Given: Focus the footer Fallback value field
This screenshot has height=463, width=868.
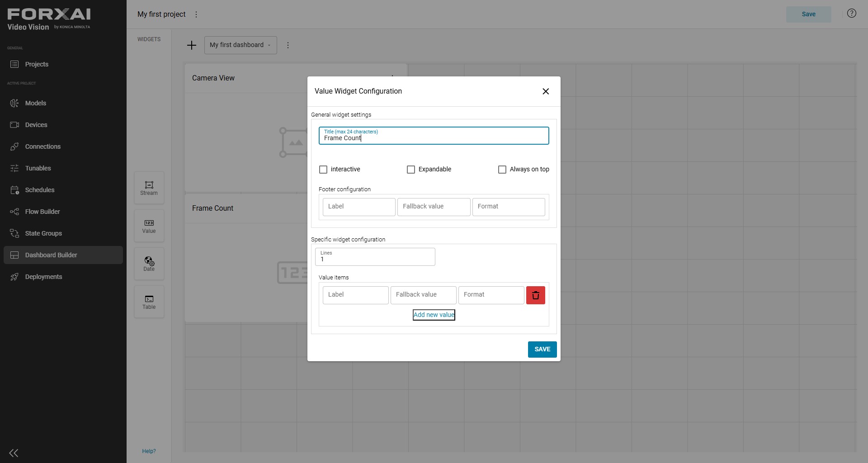Looking at the screenshot, I should 434,207.
